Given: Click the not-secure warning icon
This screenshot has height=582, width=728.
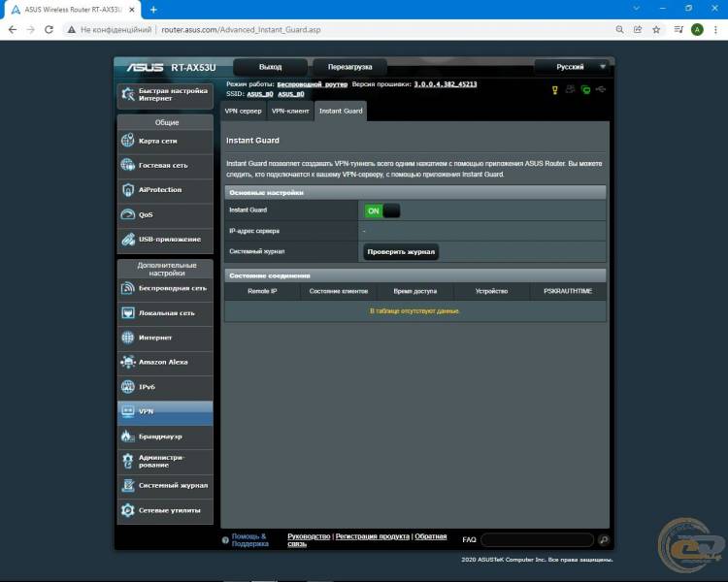Looking at the screenshot, I should click(x=71, y=30).
